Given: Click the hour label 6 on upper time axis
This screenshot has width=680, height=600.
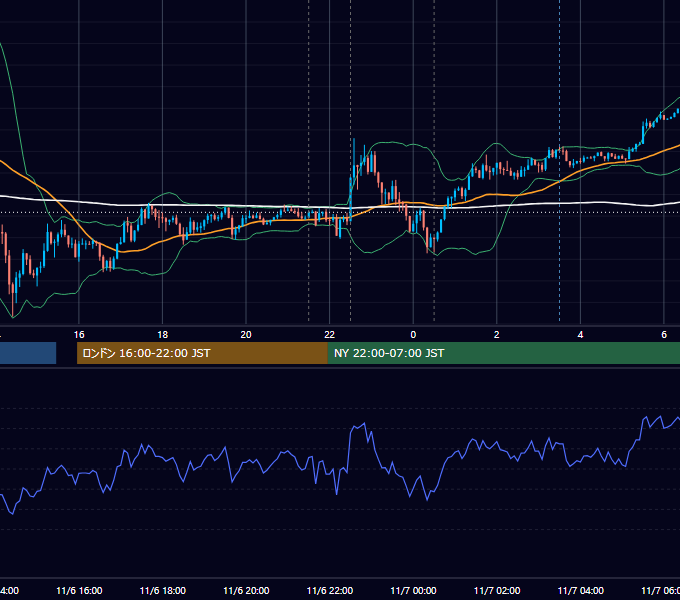Looking at the screenshot, I should (x=664, y=335).
